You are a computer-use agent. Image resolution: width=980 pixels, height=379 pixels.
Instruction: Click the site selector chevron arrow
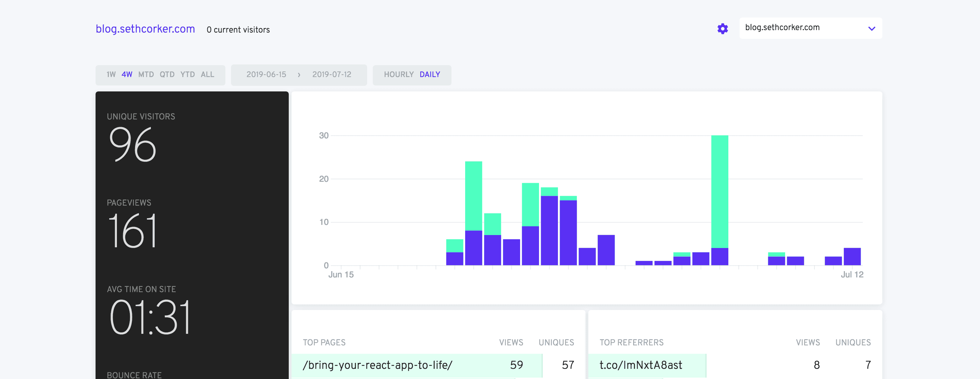click(871, 29)
